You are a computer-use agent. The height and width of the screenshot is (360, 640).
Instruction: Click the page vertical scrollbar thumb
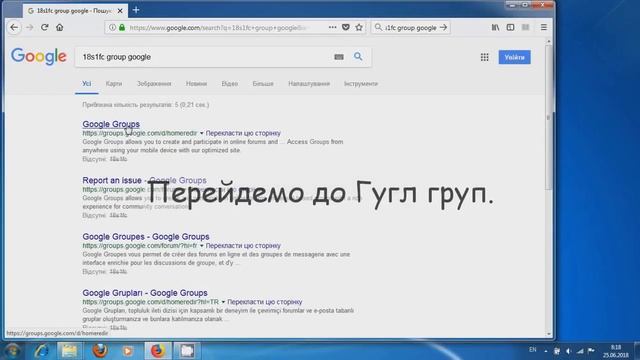pyautogui.click(x=548, y=118)
